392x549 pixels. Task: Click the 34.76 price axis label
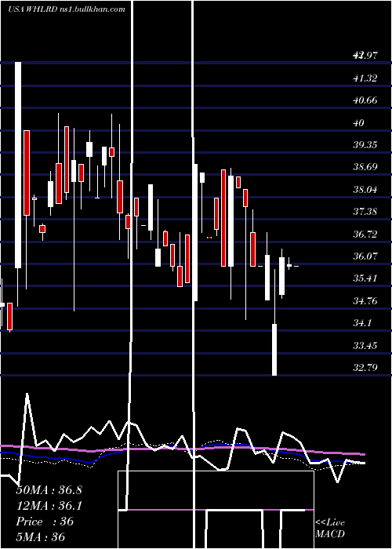click(365, 300)
